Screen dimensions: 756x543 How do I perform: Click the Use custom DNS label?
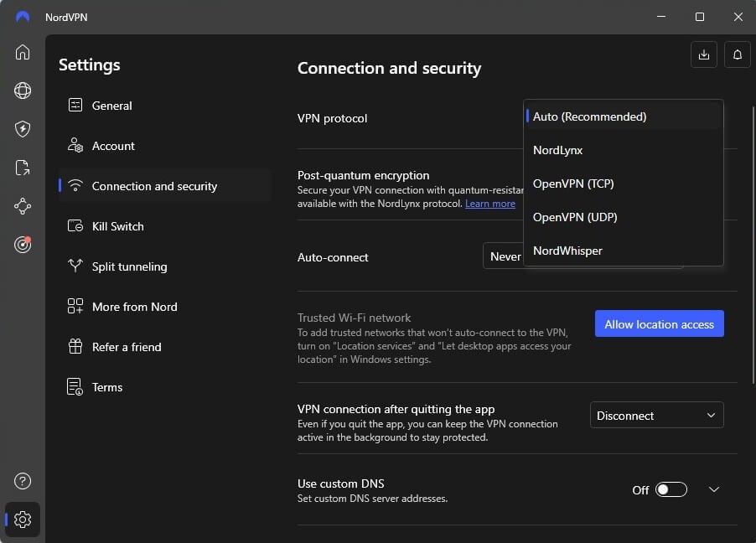tap(341, 484)
